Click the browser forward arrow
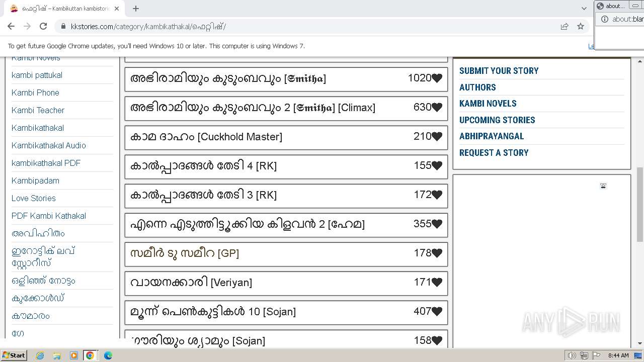Viewport: 644px width, 362px height. click(27, 27)
